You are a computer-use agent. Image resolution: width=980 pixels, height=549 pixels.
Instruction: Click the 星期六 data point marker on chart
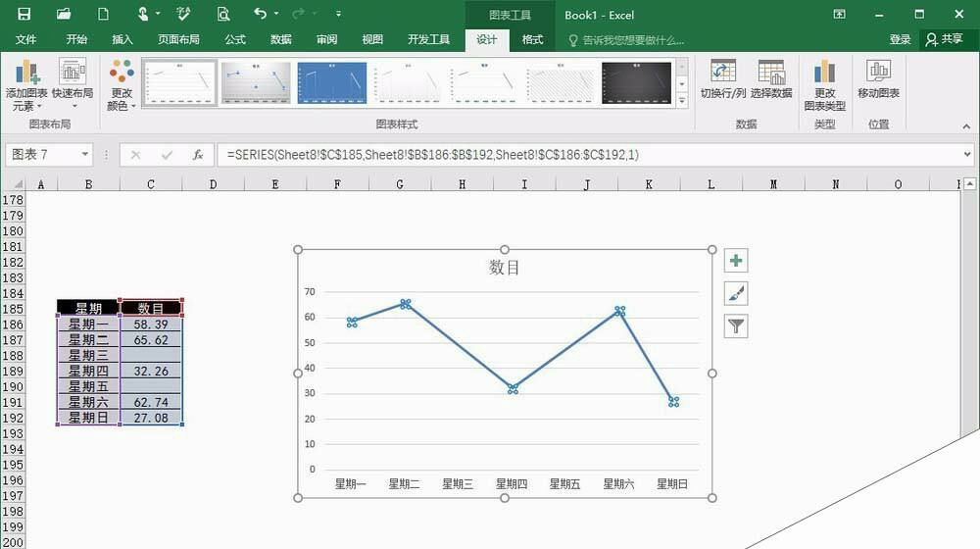pos(619,311)
